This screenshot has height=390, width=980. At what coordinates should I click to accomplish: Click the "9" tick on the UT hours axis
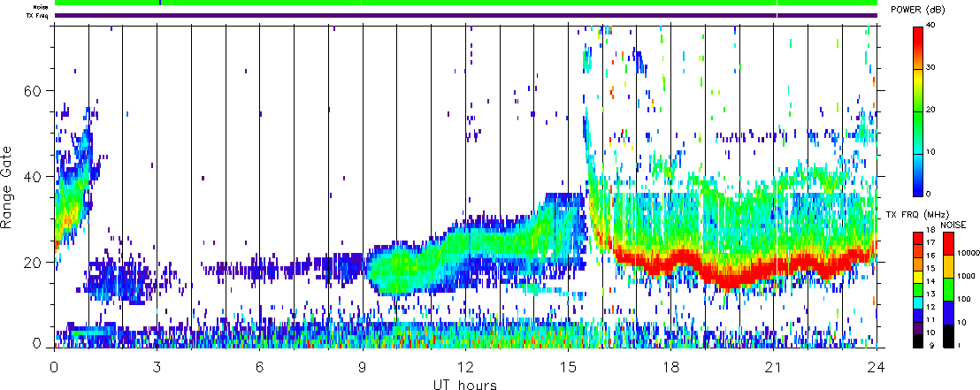click(363, 366)
